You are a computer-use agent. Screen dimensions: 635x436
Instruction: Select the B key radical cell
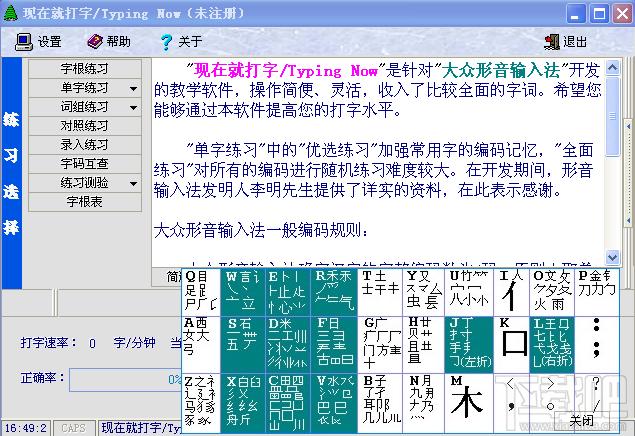[380, 403]
